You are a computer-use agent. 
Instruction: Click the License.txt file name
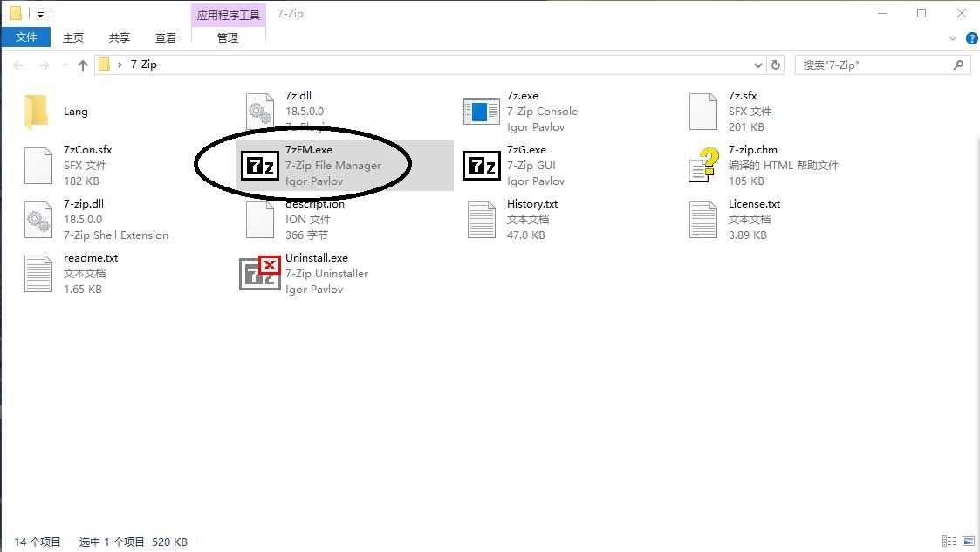tap(754, 203)
